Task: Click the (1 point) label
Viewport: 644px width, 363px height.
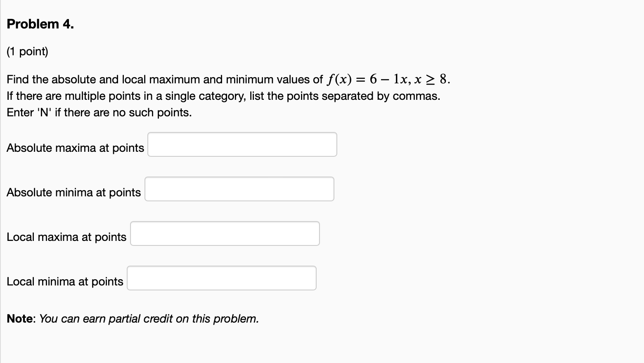Action: point(27,51)
